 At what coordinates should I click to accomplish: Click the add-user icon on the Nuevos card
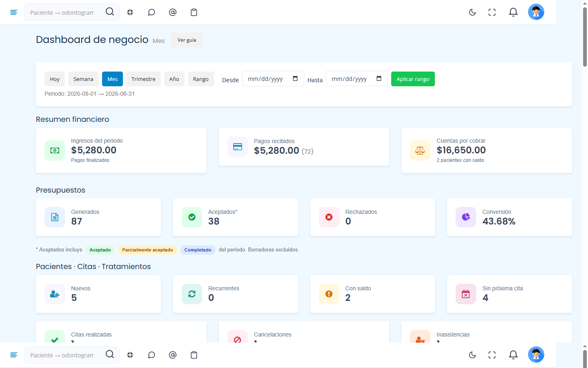click(x=55, y=294)
